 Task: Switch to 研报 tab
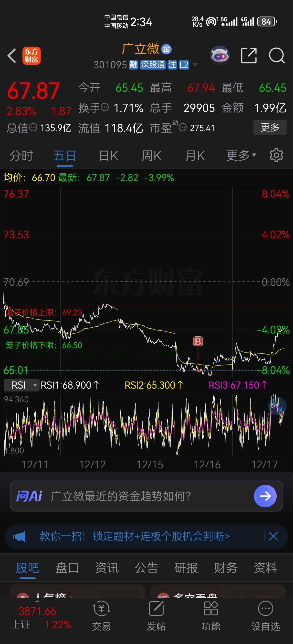tap(186, 568)
